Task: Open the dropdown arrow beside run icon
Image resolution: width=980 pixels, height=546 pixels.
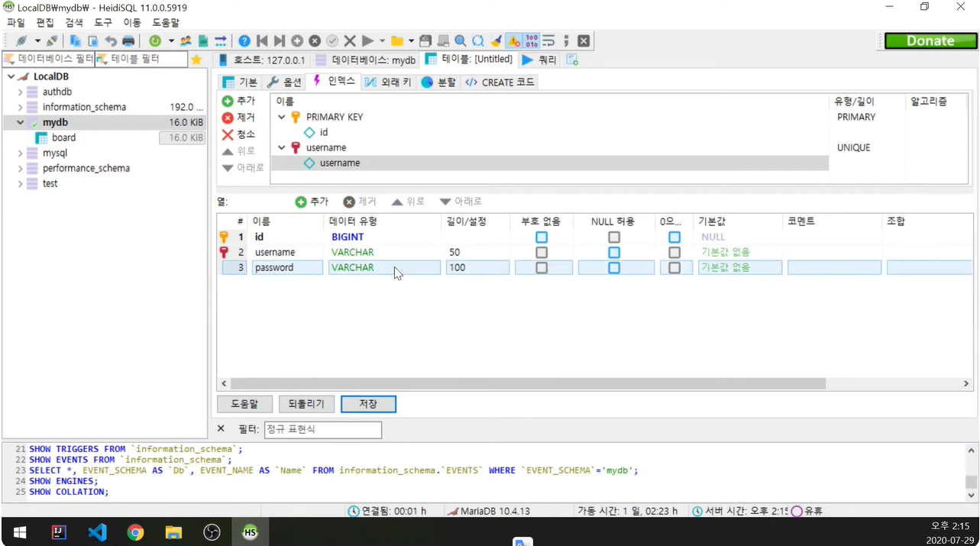Action: (x=382, y=40)
